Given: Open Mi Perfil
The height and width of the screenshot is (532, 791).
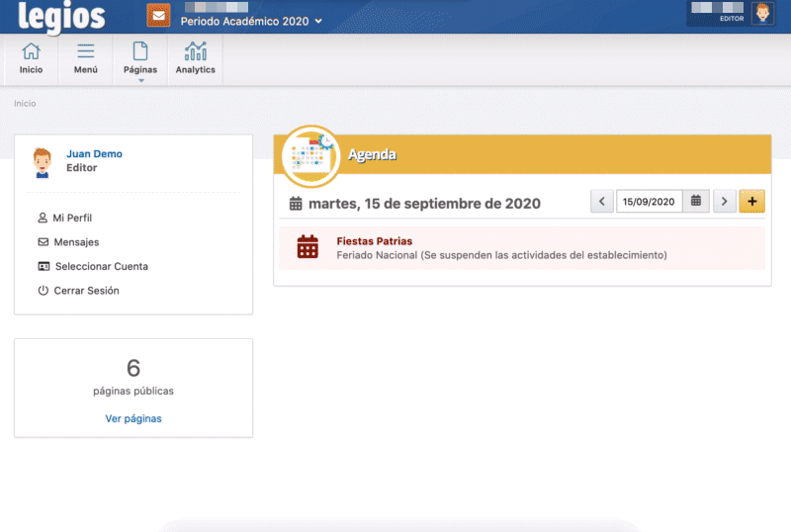Looking at the screenshot, I should 65,219.
